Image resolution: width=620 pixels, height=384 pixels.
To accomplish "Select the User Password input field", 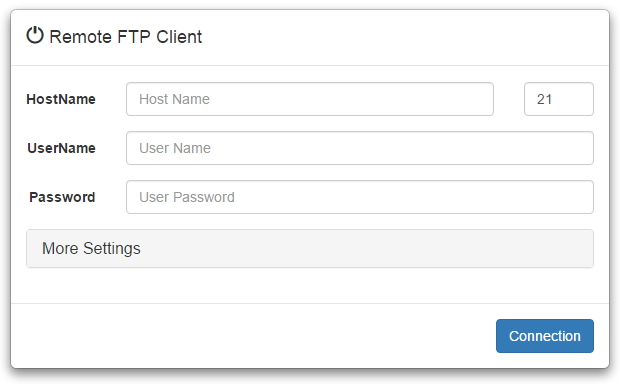I will tap(360, 197).
